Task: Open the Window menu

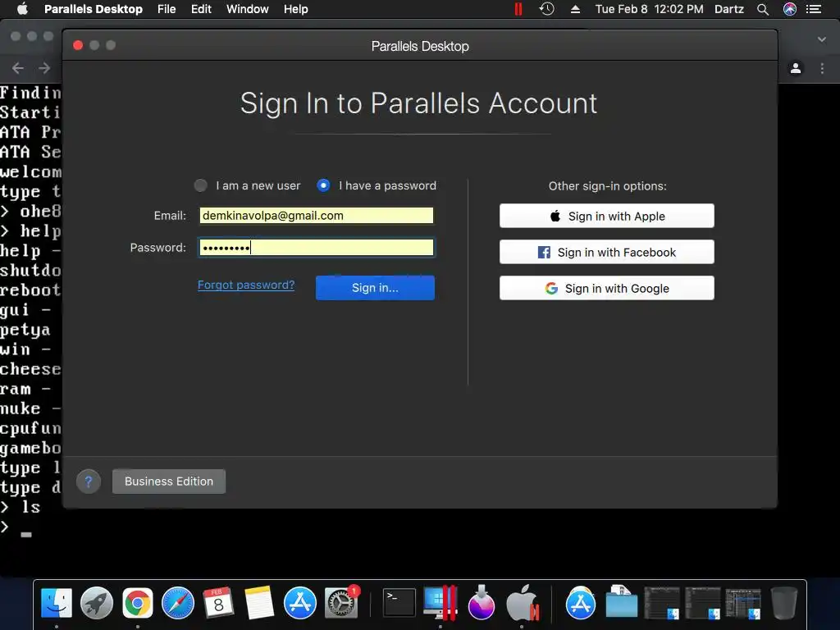Action: [x=248, y=9]
